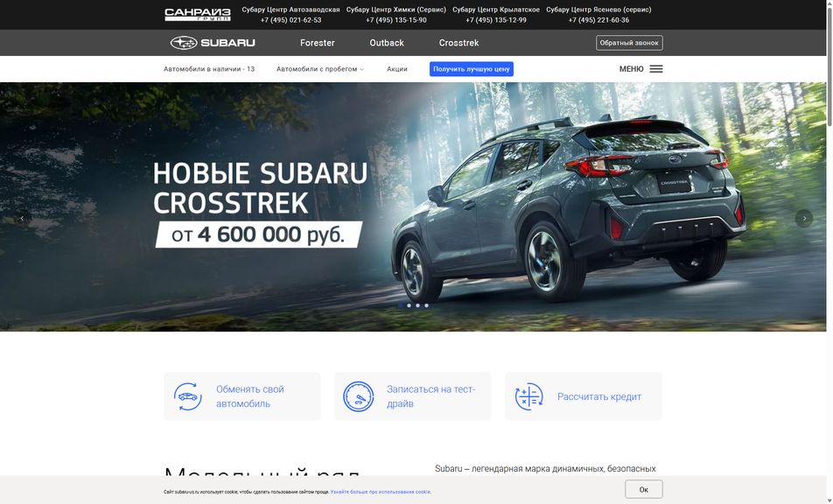Click the Crosstrek banner price label

(259, 234)
